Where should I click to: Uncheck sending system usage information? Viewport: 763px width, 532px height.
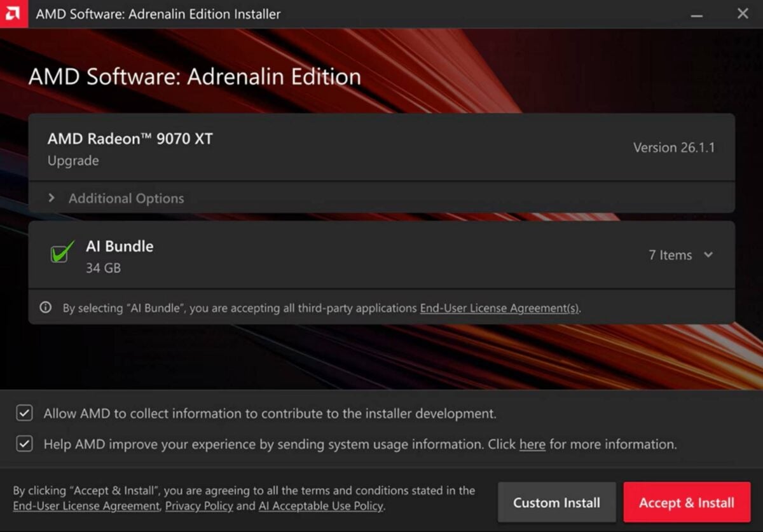tap(24, 444)
